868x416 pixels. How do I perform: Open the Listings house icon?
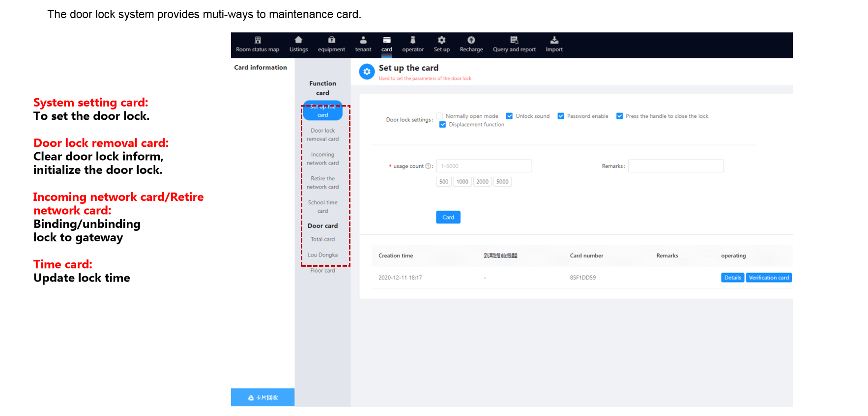tap(298, 40)
